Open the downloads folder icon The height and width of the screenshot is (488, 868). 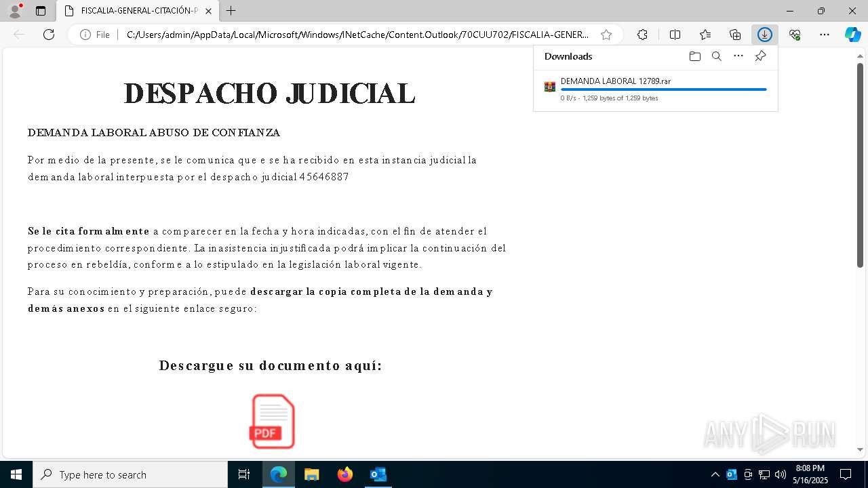(x=694, y=56)
